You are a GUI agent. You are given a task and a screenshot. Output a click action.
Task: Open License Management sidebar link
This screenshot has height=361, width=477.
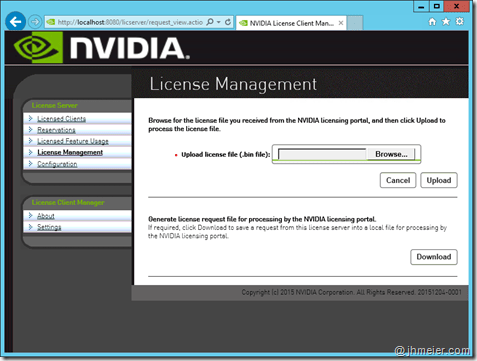pyautogui.click(x=70, y=152)
